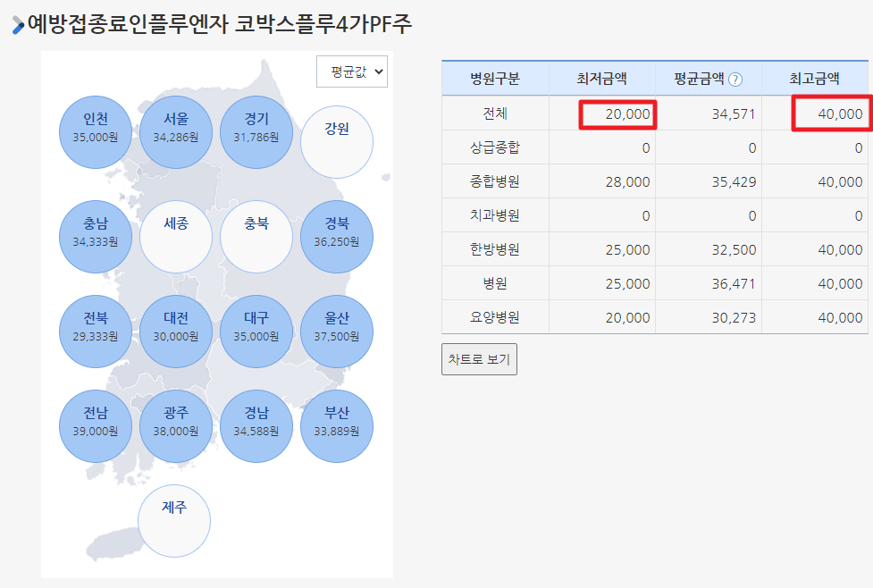Click the 병원 row label
873x588 pixels.
pyautogui.click(x=495, y=283)
